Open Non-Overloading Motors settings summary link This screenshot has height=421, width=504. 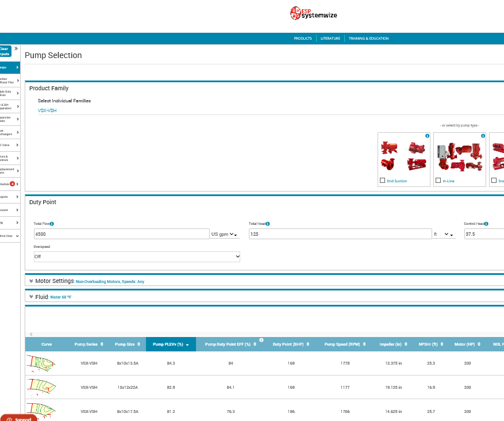click(110, 282)
